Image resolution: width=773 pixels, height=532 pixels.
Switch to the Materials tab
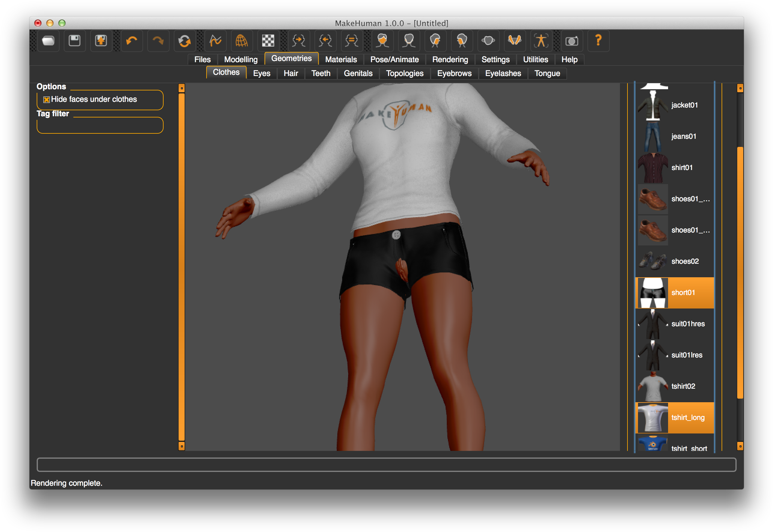pos(341,60)
